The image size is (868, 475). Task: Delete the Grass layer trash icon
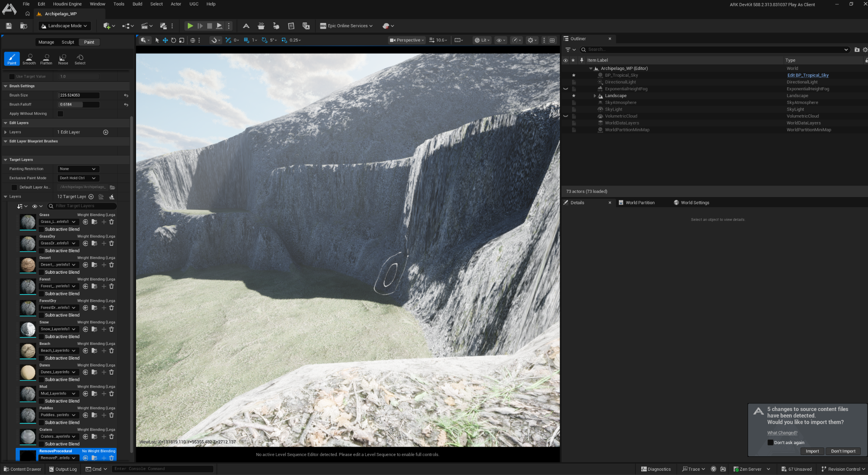coord(111,222)
